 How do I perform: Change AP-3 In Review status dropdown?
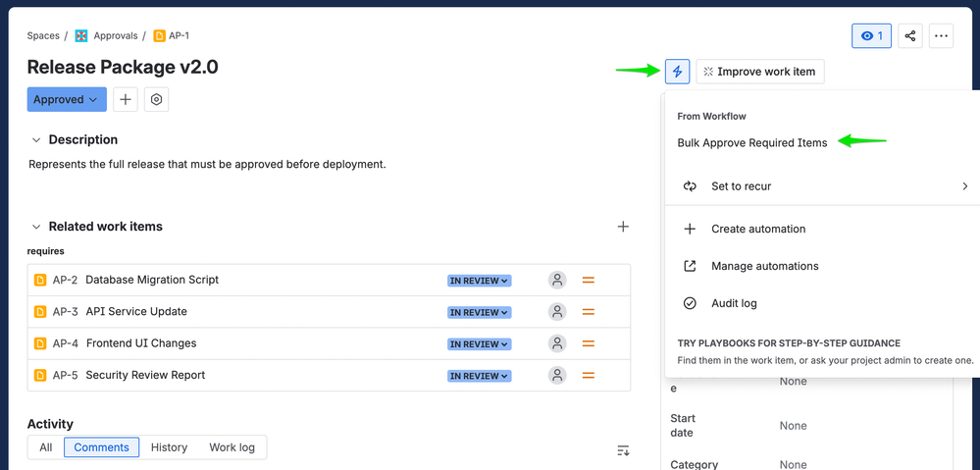click(x=479, y=312)
